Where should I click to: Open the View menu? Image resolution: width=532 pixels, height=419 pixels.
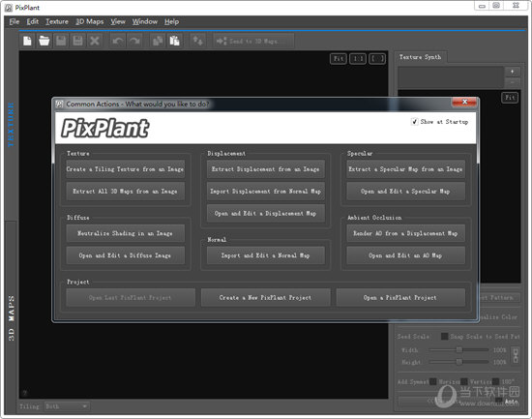click(x=118, y=21)
